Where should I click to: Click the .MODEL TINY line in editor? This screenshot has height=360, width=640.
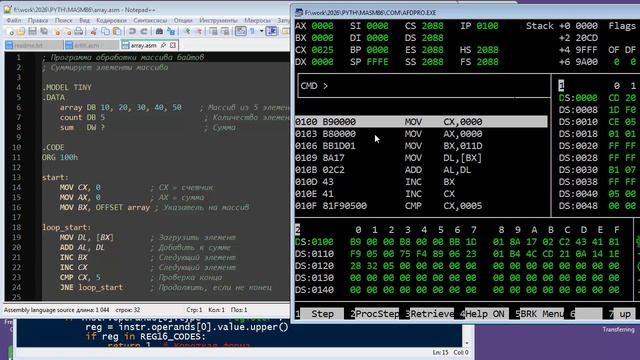[x=67, y=87]
